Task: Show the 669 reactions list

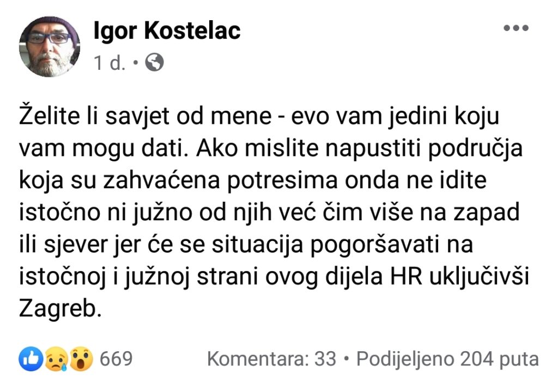Action: point(117,359)
